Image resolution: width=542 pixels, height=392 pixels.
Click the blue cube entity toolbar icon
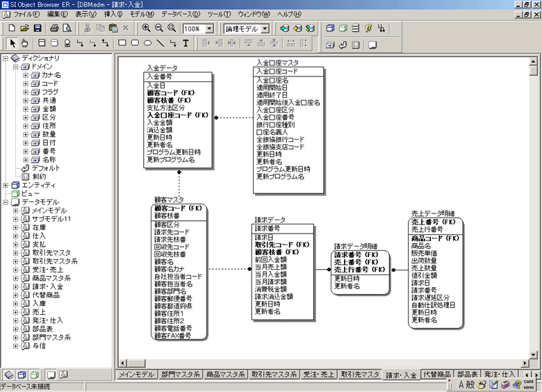pyautogui.click(x=331, y=28)
